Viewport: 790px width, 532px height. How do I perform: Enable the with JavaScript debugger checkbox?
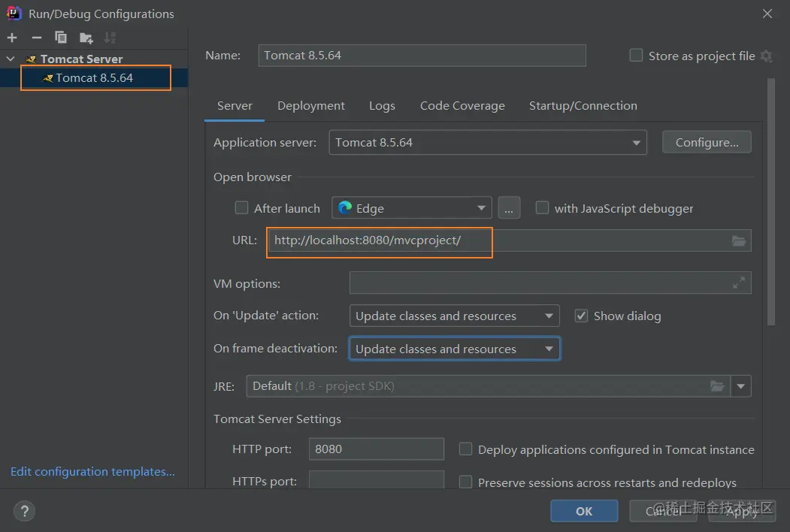click(x=542, y=207)
